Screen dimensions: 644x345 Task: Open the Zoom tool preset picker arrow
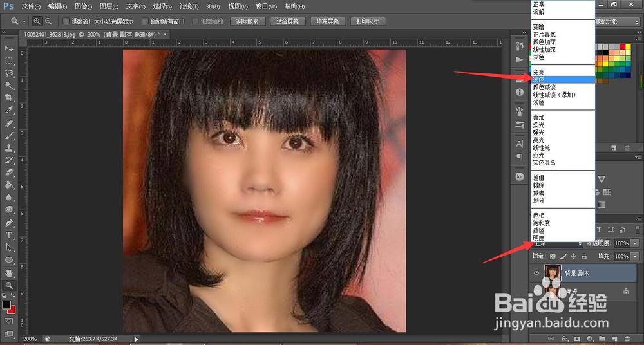click(24, 21)
